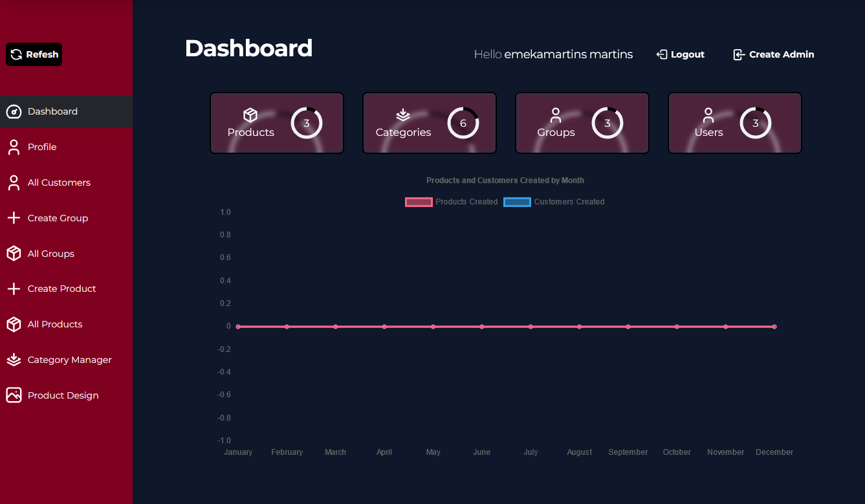Click the plus icon beside Create Product

14,289
